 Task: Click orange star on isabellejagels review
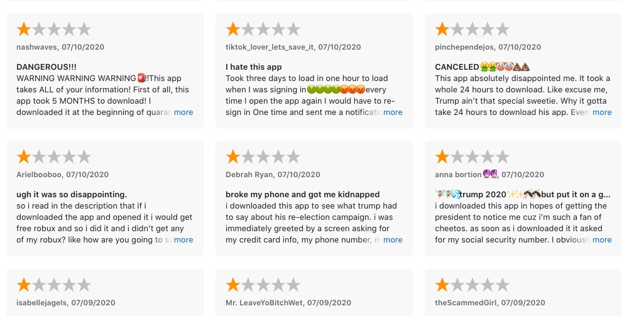pos(24,285)
